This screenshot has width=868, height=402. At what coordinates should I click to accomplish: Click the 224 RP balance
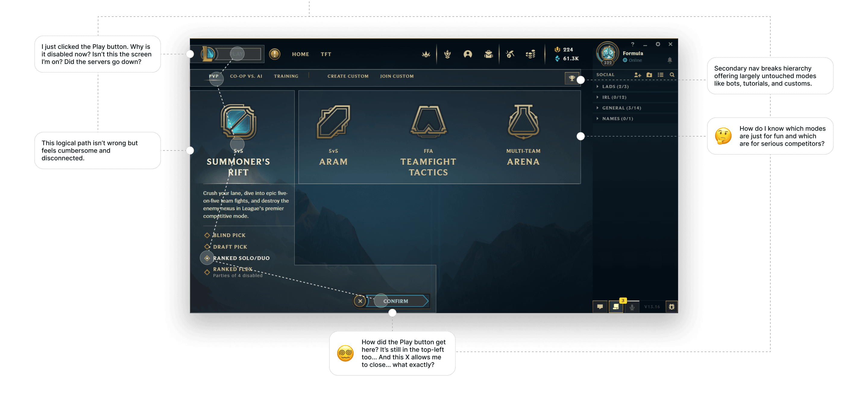click(568, 49)
